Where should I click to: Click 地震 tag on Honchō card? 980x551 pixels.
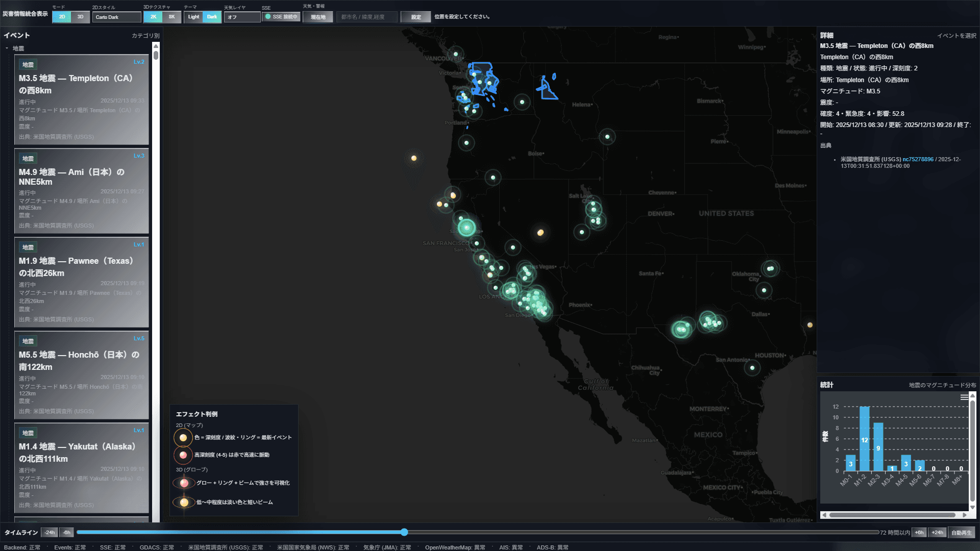[28, 341]
